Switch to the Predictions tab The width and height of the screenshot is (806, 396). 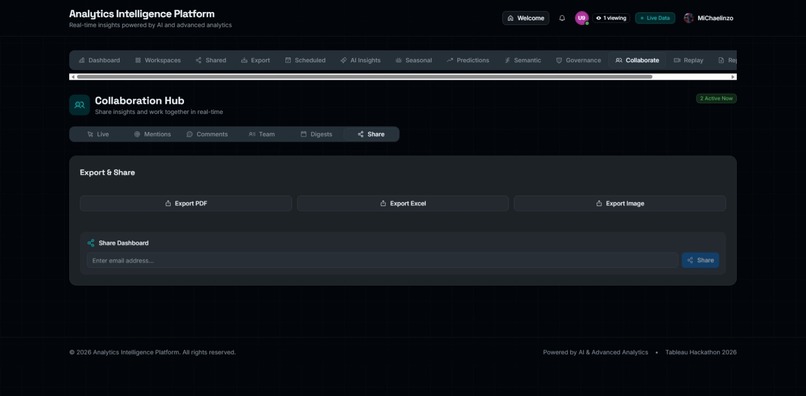point(468,60)
